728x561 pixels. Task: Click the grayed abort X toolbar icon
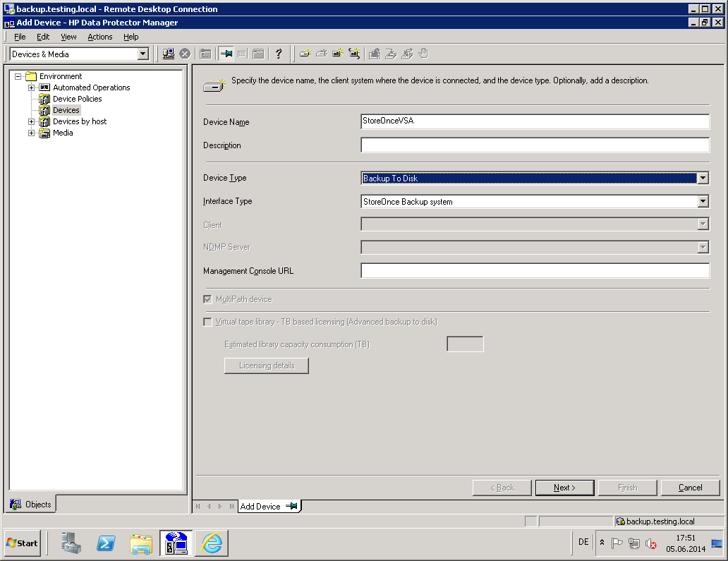(185, 54)
